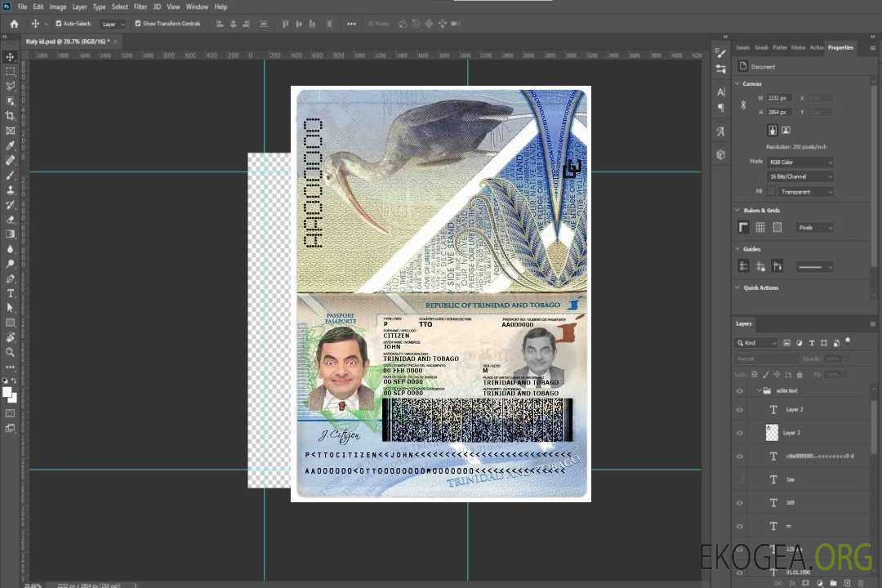Image resolution: width=882 pixels, height=588 pixels.
Task: Open the Character panel icon
Action: coord(721,91)
